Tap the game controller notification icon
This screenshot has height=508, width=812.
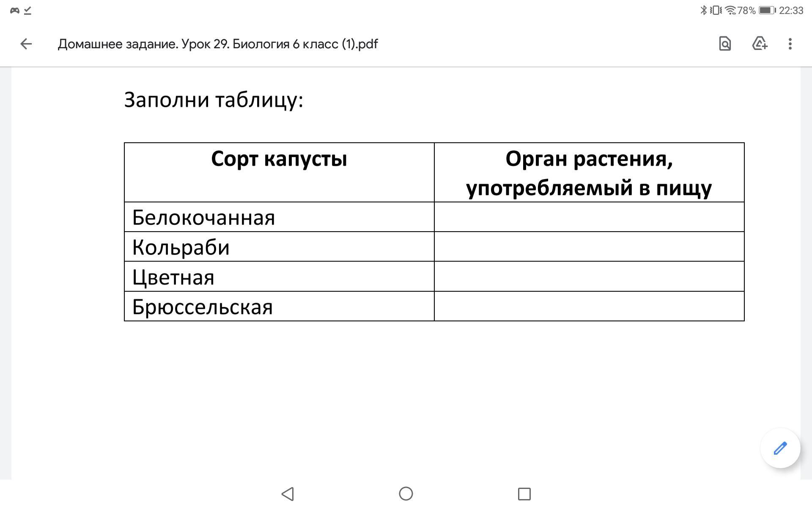pos(15,11)
